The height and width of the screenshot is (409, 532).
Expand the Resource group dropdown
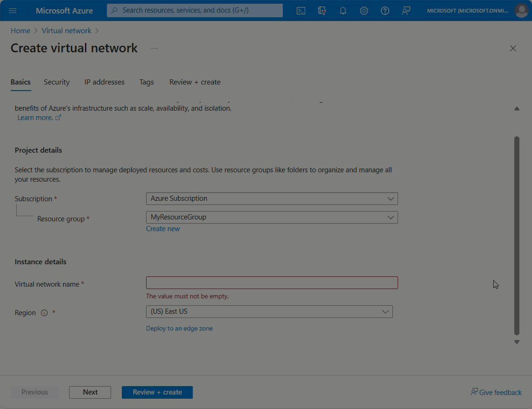coord(272,217)
